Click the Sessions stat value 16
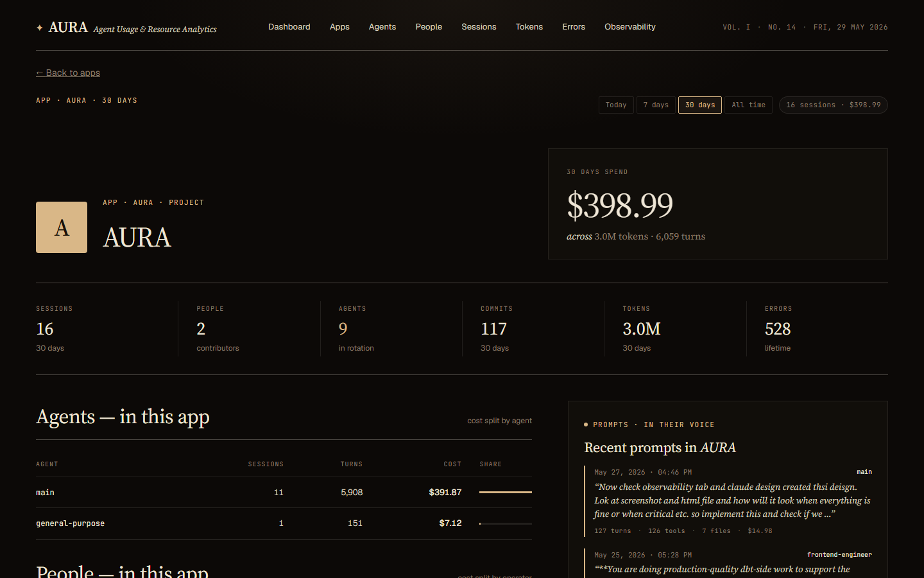Image resolution: width=924 pixels, height=578 pixels. pos(45,329)
